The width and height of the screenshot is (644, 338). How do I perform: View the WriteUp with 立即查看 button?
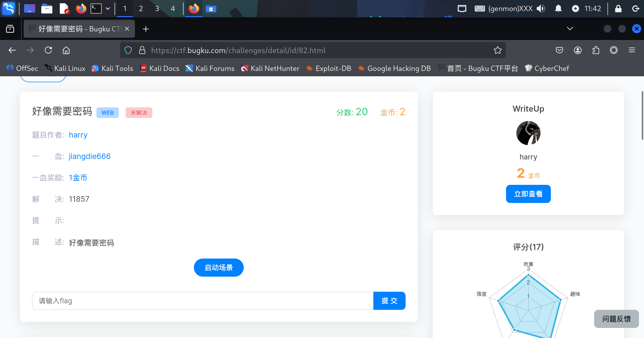click(528, 194)
